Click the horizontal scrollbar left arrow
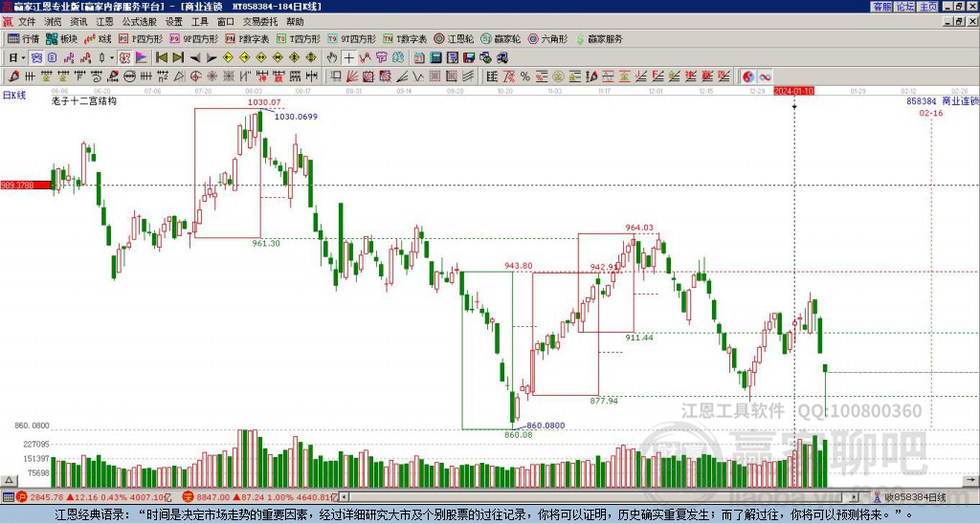Image resolution: width=980 pixels, height=524 pixels. (x=345, y=497)
